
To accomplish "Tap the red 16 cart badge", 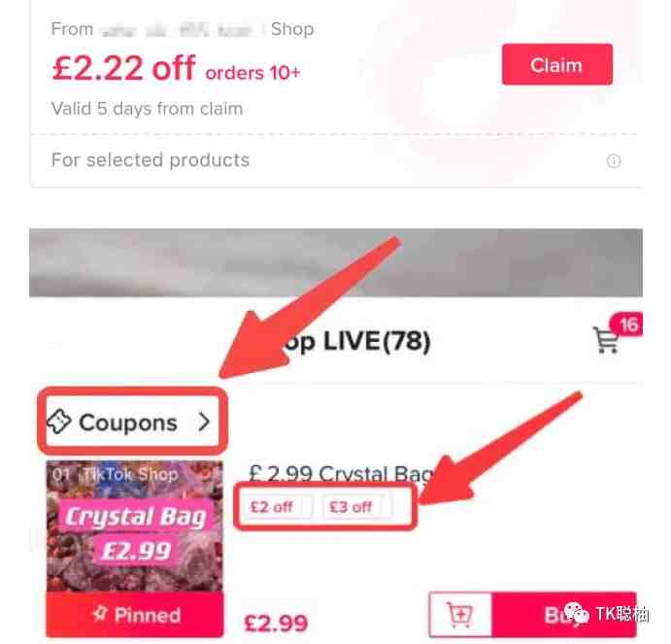I will click(626, 324).
